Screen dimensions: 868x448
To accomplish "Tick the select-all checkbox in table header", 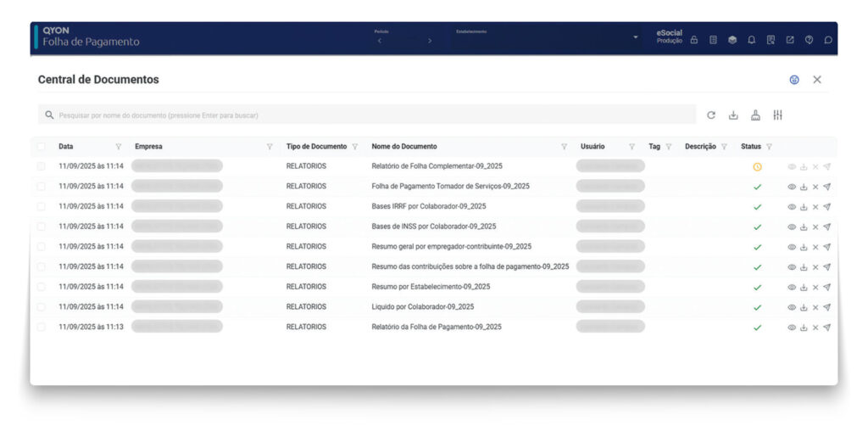I will pos(42,147).
